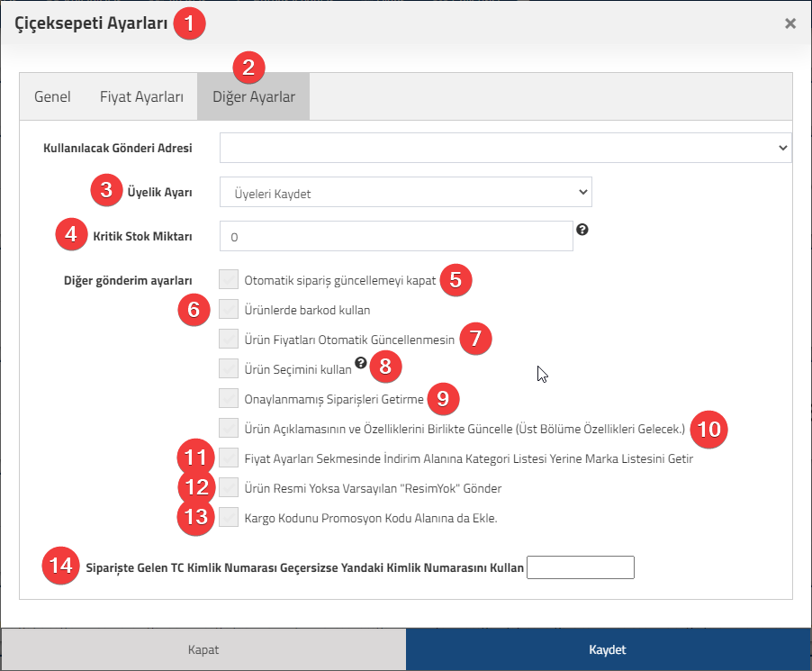812x671 pixels.
Task: Expand the Üyelik Ayarı dropdown
Action: tap(405, 192)
